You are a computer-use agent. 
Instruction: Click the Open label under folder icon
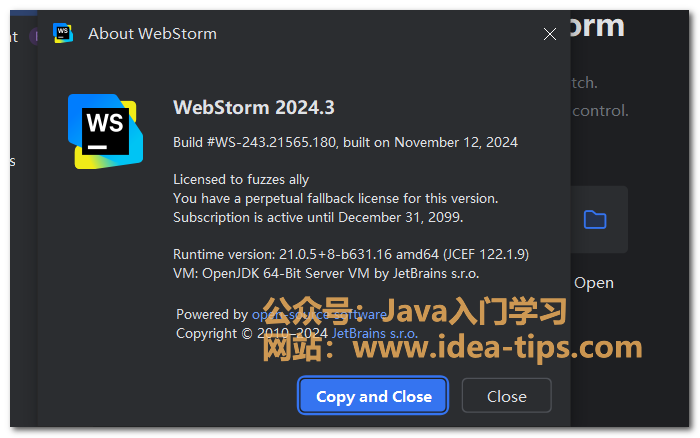coord(593,283)
